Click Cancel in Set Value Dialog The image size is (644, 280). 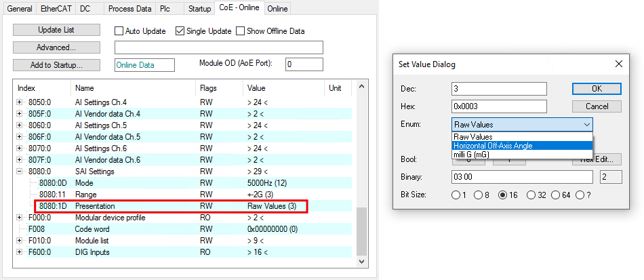click(x=597, y=106)
